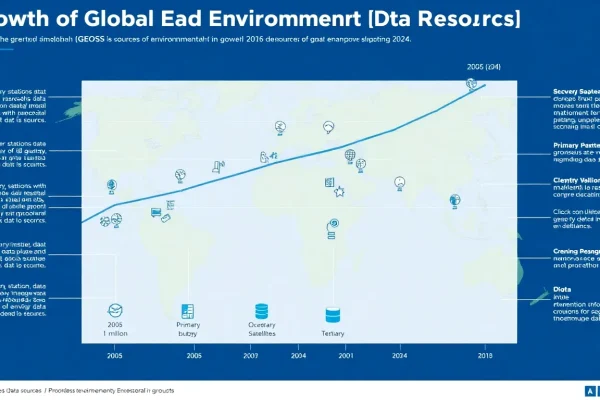Click the face-like globe icon above 2024

point(399,183)
